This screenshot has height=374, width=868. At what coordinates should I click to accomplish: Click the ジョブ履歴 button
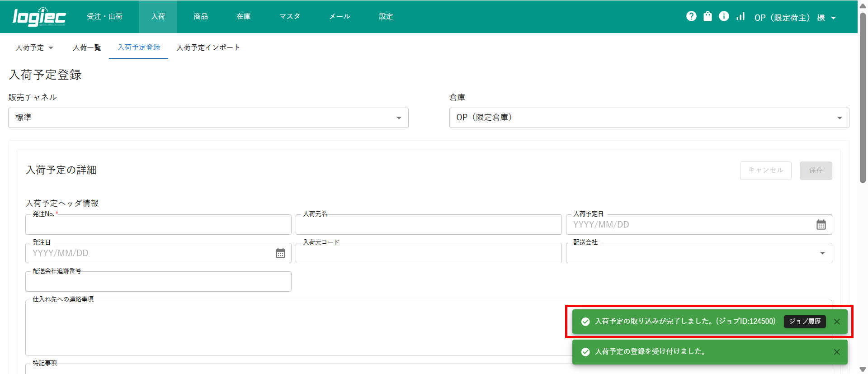[805, 322]
